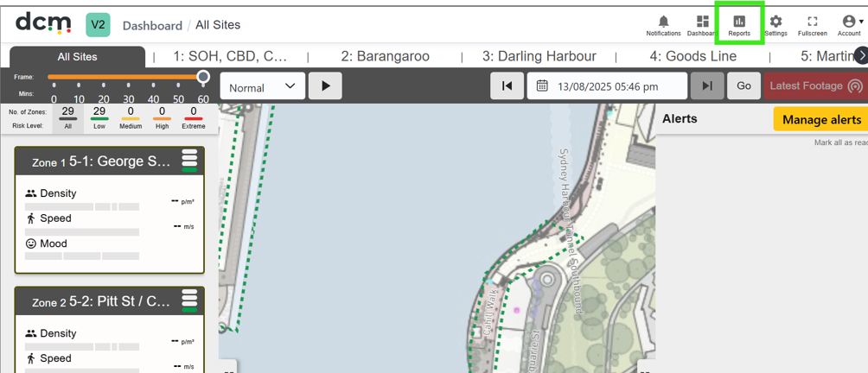
Task: Start playback with the play button
Action: [325, 86]
